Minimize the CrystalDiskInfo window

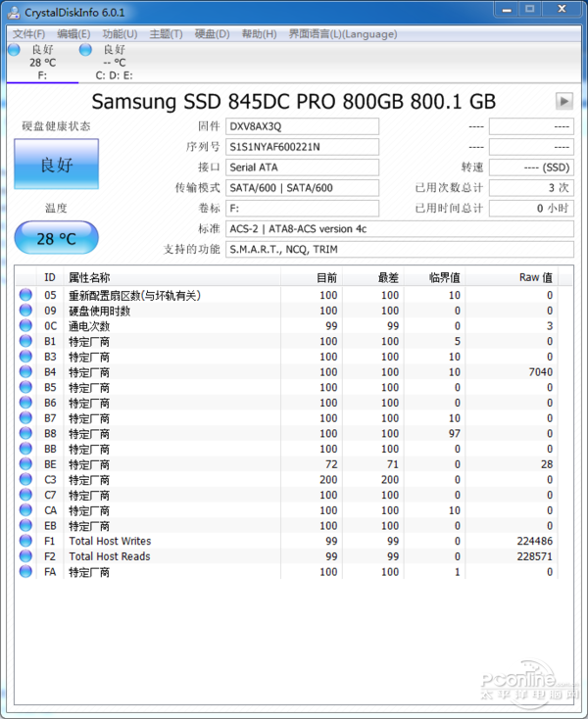click(507, 9)
